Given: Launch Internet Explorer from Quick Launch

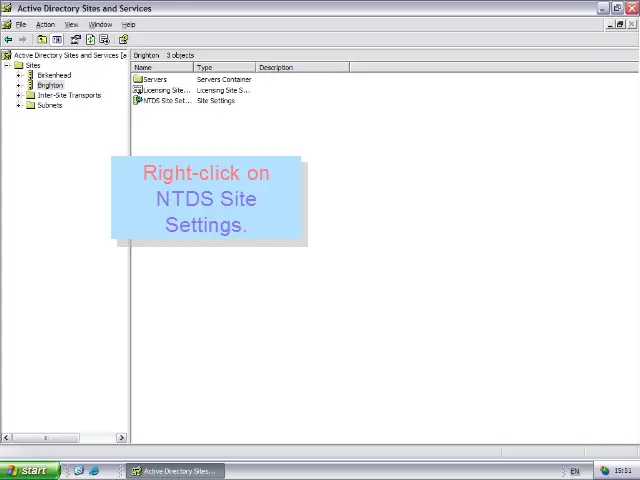Looking at the screenshot, I should pos(93,471).
